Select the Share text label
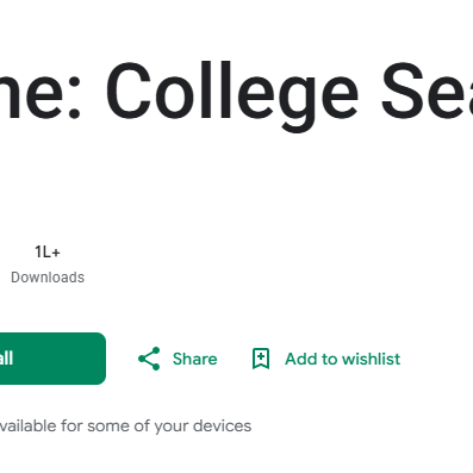 pyautogui.click(x=195, y=359)
